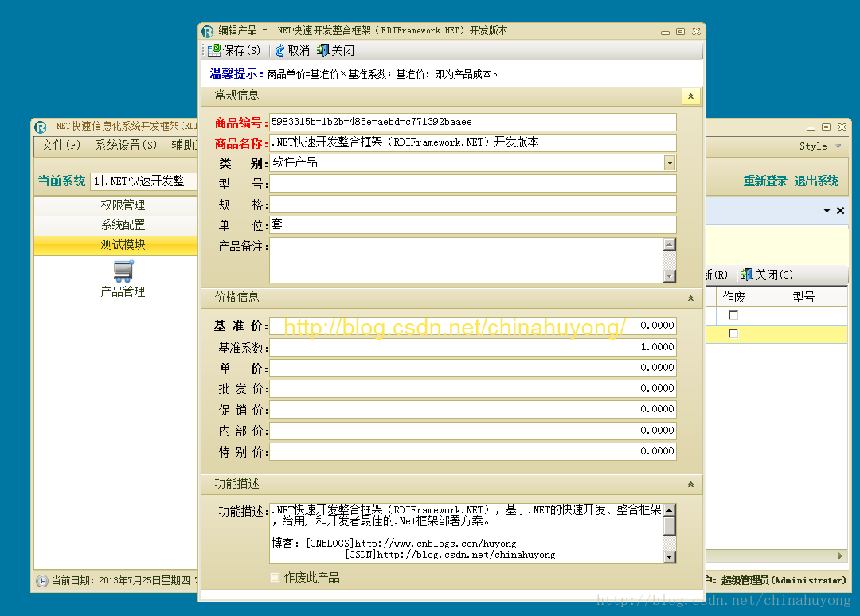This screenshot has width=860, height=616.
Task: Maximize the 编辑产品 dialog
Action: [681, 32]
